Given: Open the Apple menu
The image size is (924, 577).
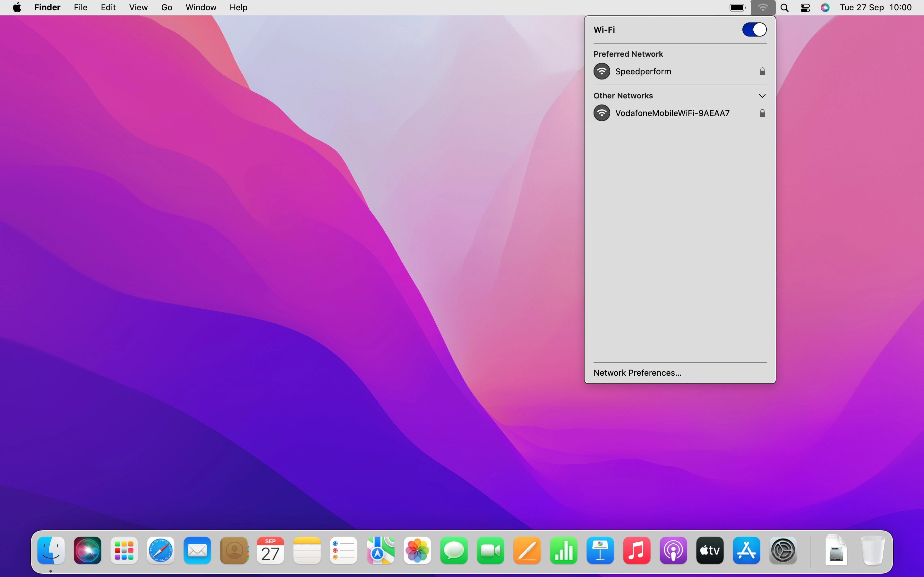Looking at the screenshot, I should [17, 8].
